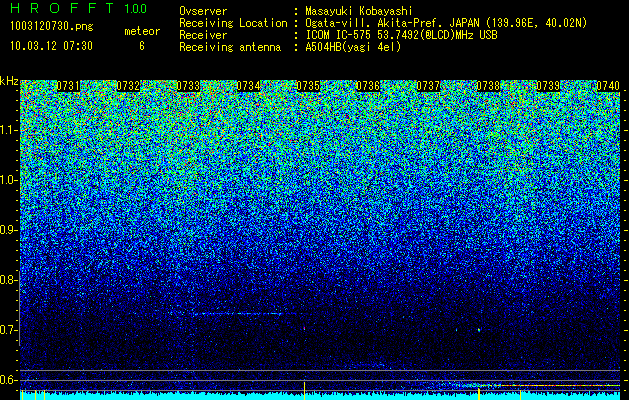Click observer name Masayuki Kobayashi
The height and width of the screenshot is (400, 629).
[359, 11]
